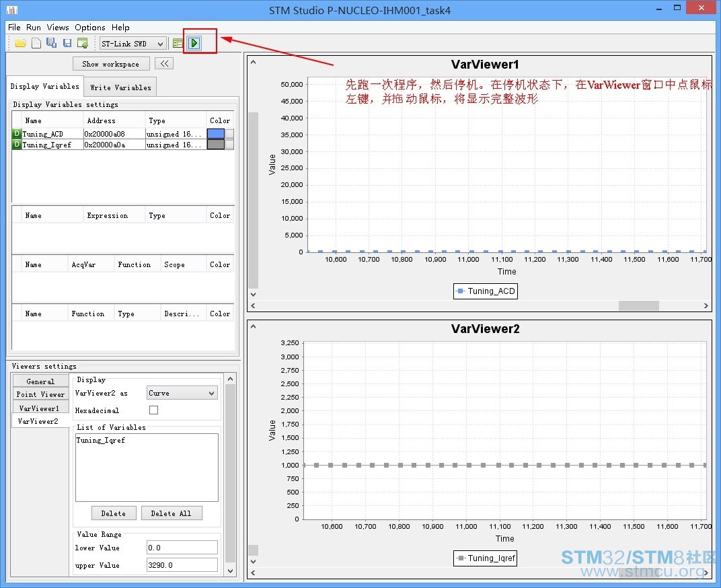Image resolution: width=721 pixels, height=588 pixels.
Task: Open the Options menu
Action: pos(90,27)
